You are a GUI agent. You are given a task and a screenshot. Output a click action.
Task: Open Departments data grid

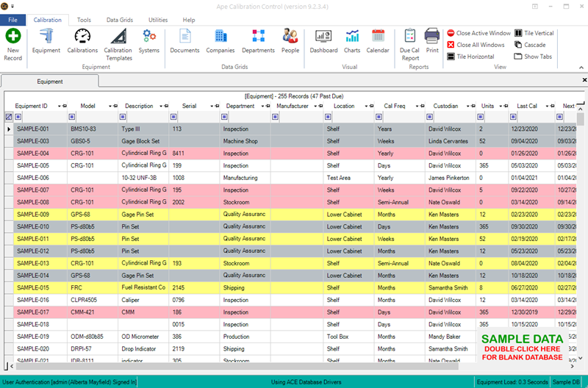pos(258,40)
